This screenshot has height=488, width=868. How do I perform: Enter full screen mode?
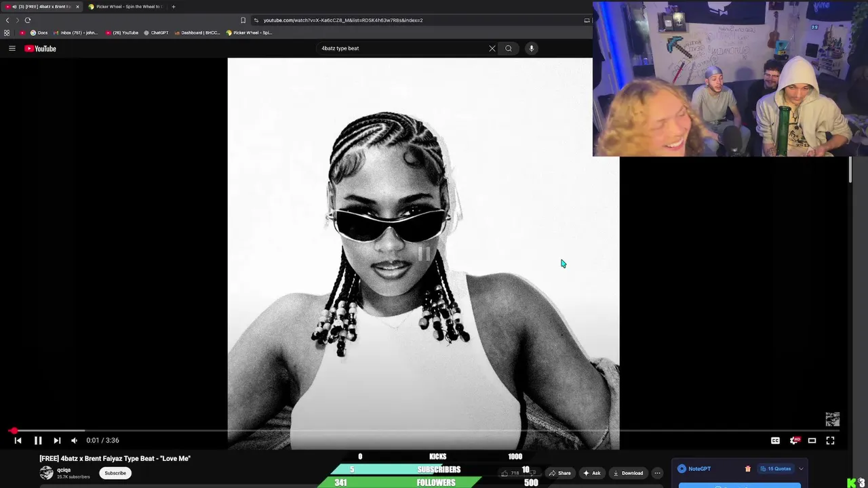pos(830,441)
